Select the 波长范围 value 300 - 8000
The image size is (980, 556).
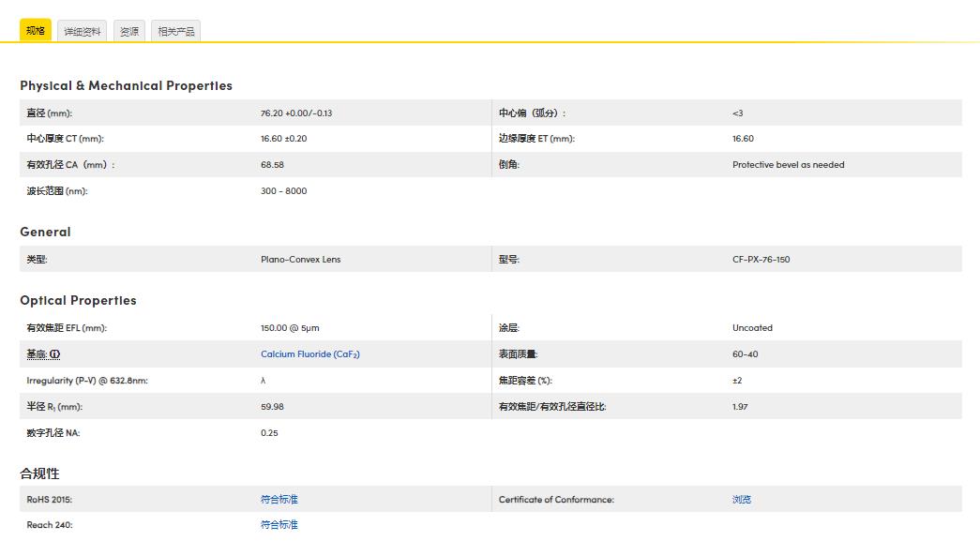pos(285,191)
